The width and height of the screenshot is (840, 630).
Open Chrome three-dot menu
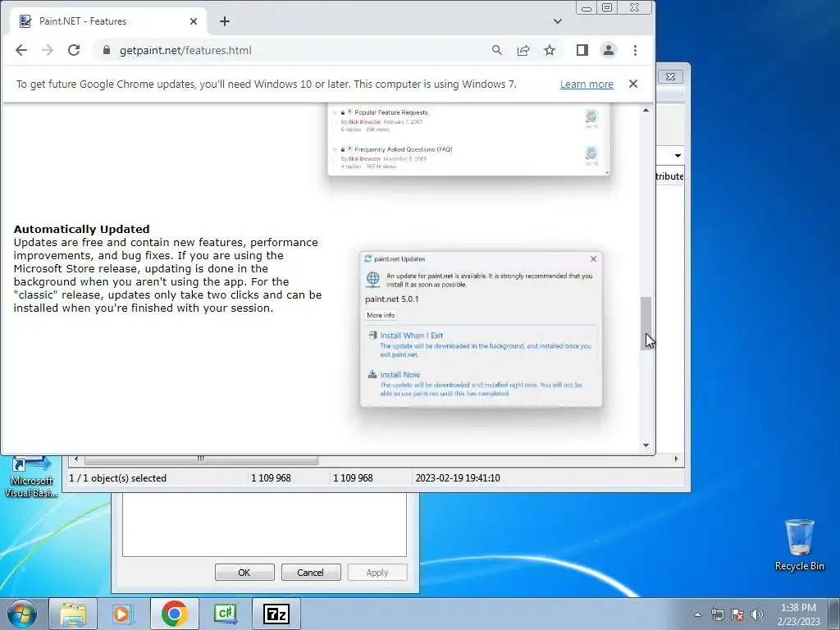point(636,50)
